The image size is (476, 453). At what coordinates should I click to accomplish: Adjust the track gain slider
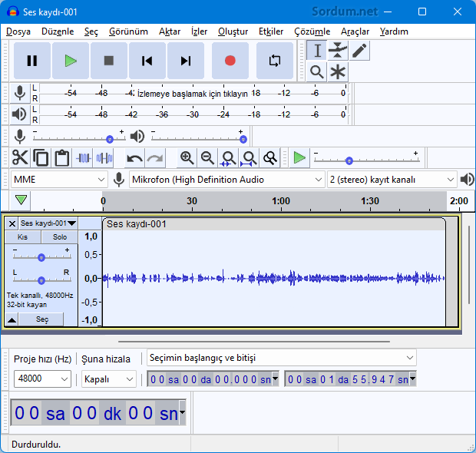click(x=41, y=257)
